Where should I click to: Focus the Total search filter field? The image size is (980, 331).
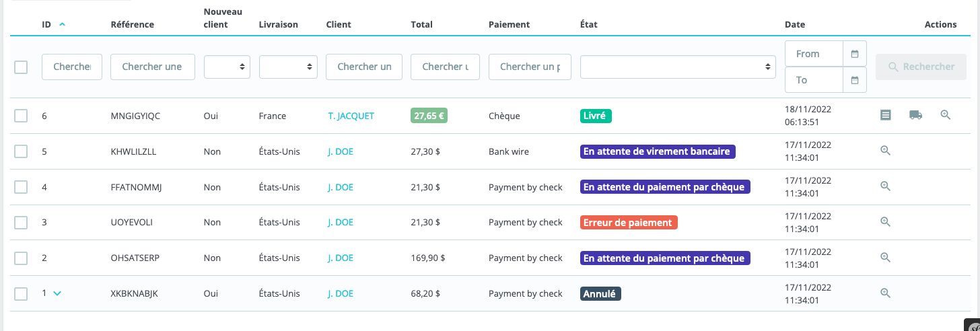point(445,67)
